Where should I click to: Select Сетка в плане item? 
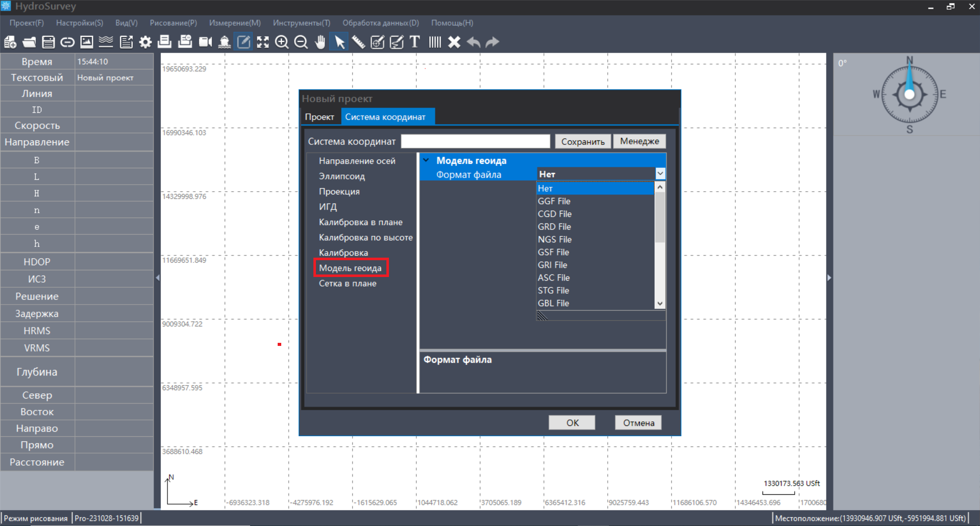click(348, 283)
